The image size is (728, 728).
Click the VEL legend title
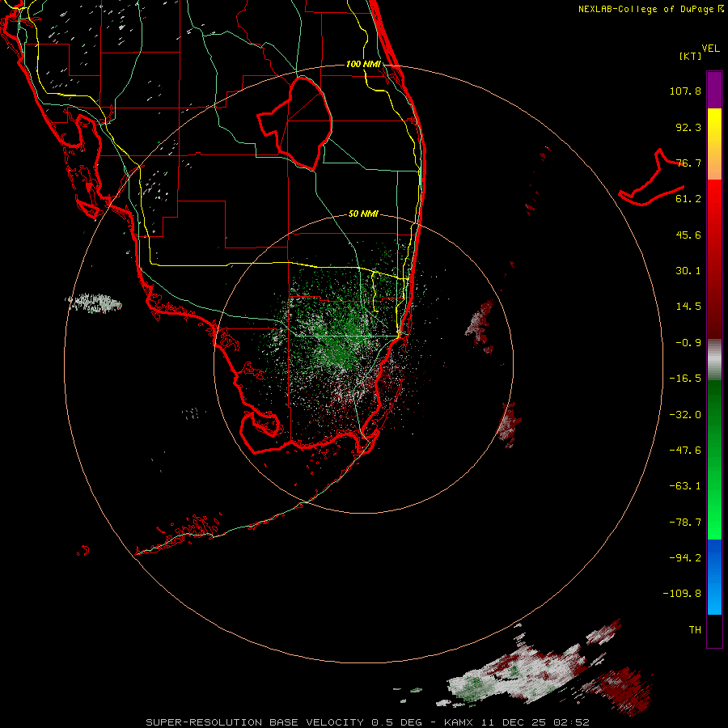click(x=710, y=49)
